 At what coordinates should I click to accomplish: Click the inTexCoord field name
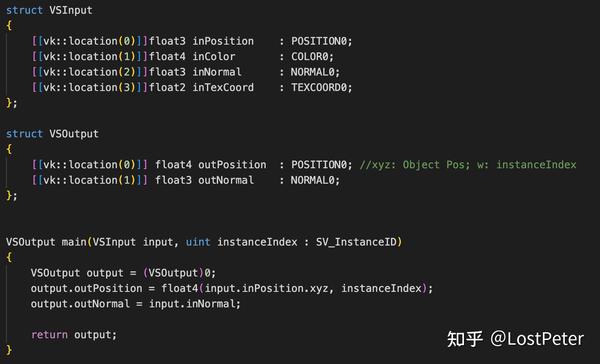point(223,88)
